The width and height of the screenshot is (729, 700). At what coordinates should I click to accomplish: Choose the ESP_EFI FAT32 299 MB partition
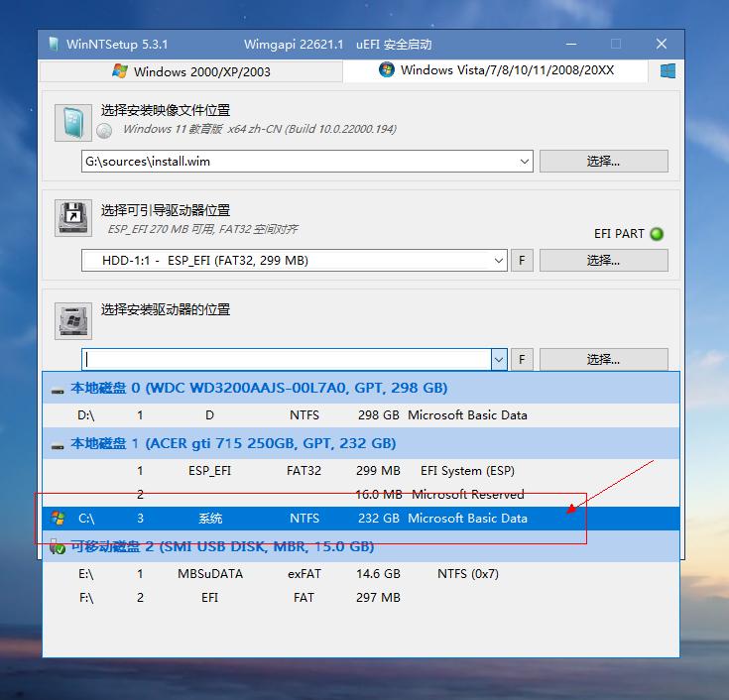tap(298, 471)
